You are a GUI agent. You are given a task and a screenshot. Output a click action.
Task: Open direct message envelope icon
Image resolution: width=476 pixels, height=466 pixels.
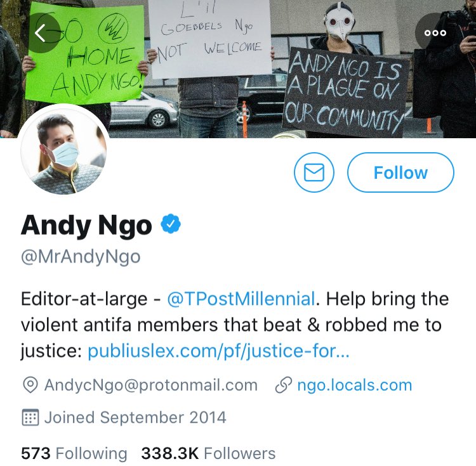(x=314, y=172)
